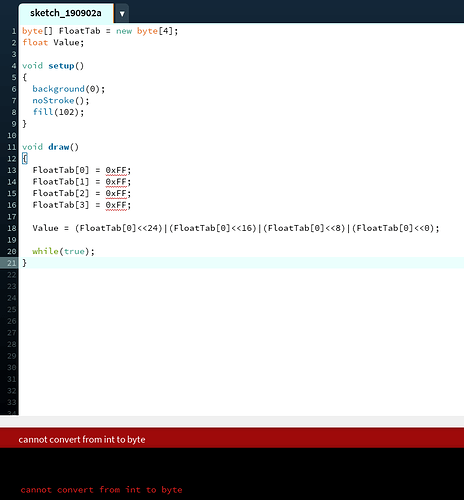Place cursor on 'void draw()' line

pyautogui.click(x=50, y=147)
